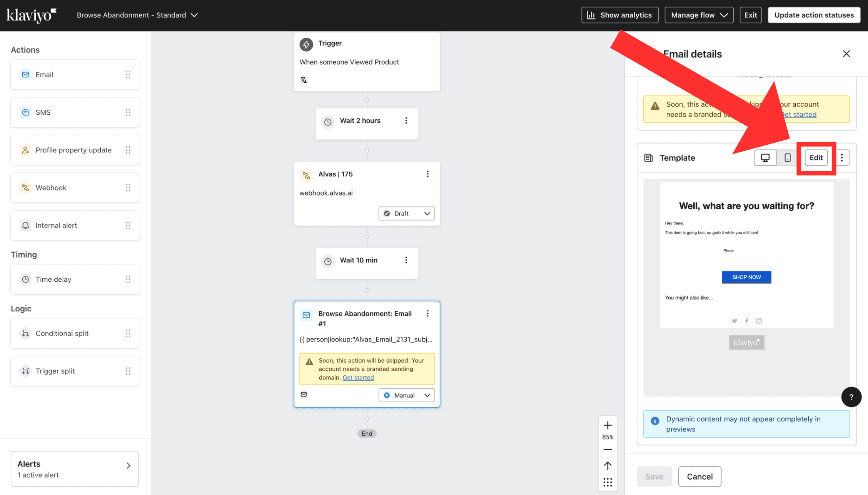Select the Wait 10 min step
868x495 pixels.
[367, 264]
